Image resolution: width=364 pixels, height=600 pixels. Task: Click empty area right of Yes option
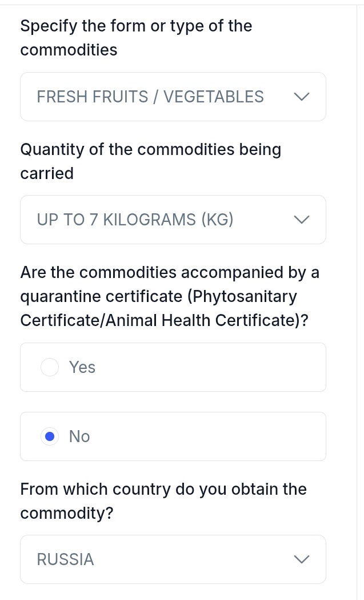[x=217, y=367]
